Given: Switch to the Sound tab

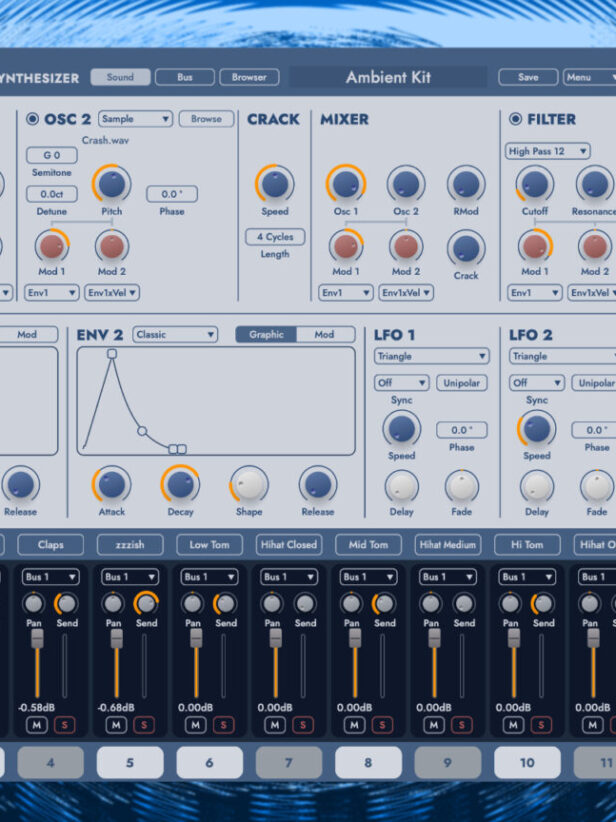Looking at the screenshot, I should click(x=120, y=77).
